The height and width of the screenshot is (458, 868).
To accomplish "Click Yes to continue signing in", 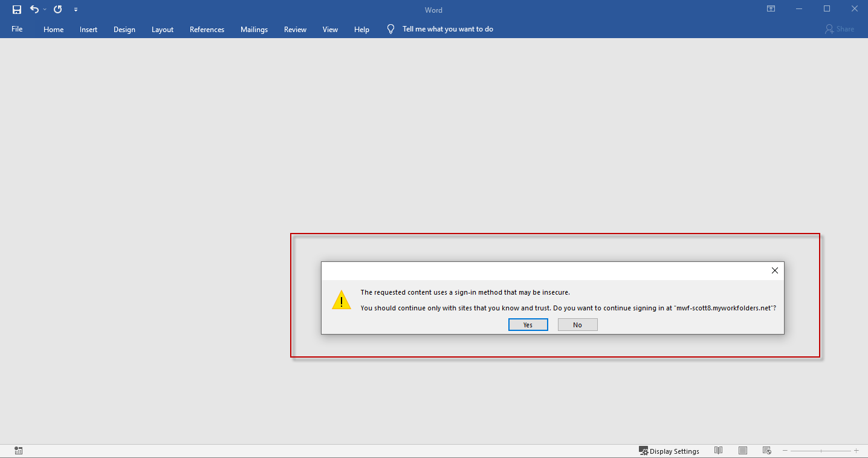I will (x=528, y=325).
